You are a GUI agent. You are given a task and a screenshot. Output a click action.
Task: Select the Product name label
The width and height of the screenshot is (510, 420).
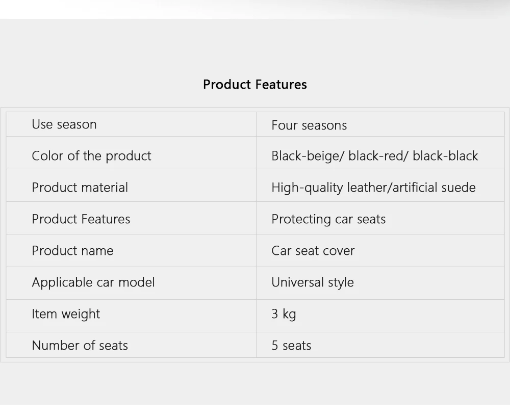click(72, 251)
